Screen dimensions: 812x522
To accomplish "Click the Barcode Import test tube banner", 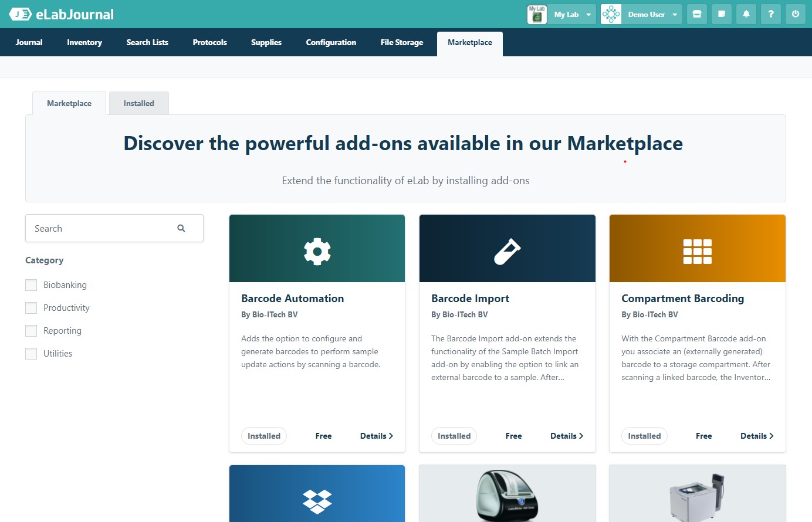I will coord(507,248).
